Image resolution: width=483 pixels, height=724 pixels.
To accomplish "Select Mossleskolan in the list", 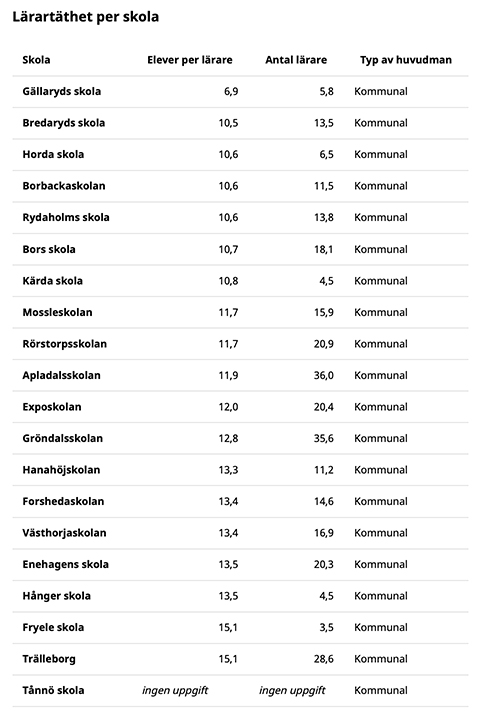I will tap(57, 312).
